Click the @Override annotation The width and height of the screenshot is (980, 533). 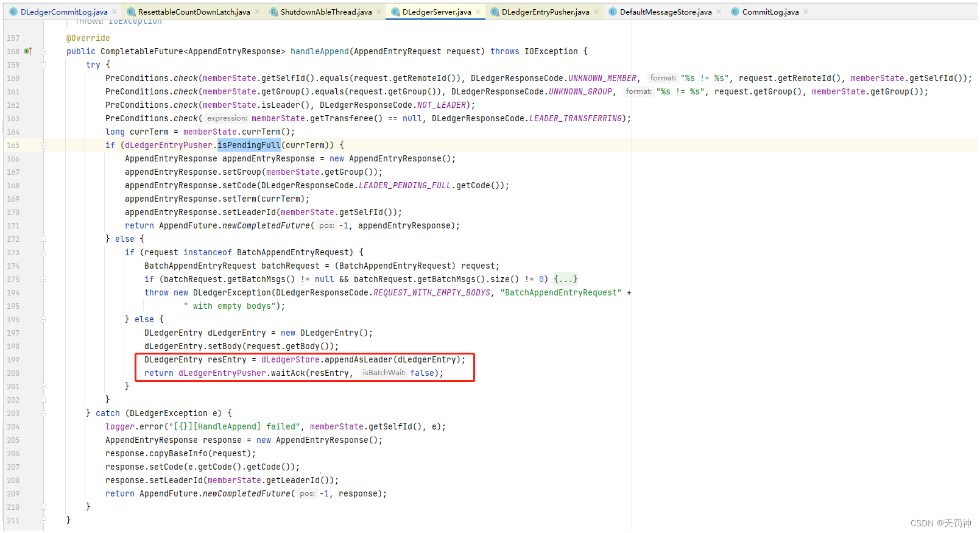[88, 38]
